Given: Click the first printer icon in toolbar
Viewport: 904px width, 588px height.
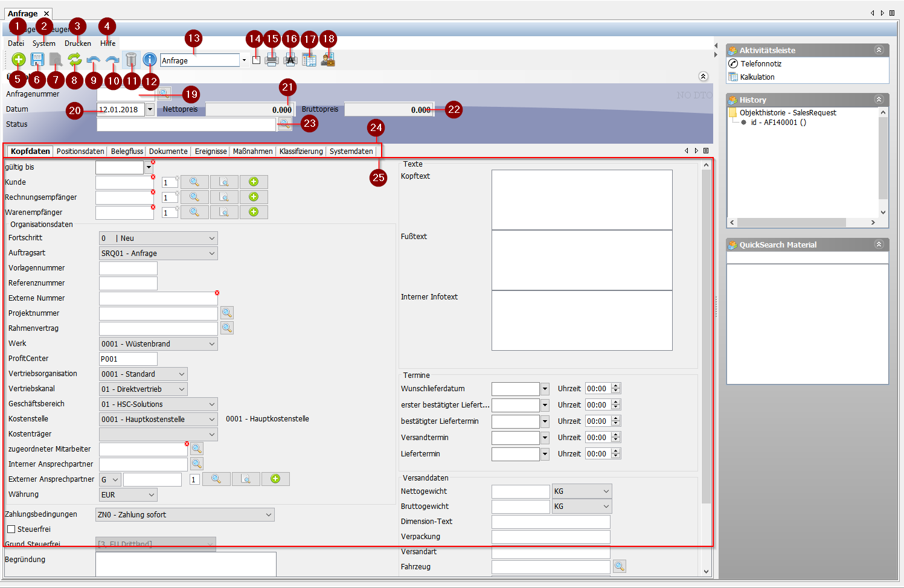Looking at the screenshot, I should tap(272, 60).
